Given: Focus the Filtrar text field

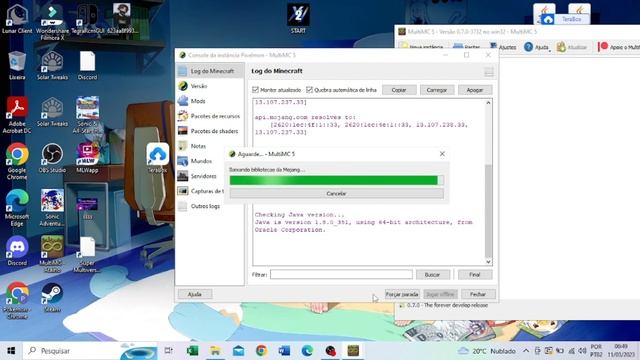Looking at the screenshot, I should 341,275.
